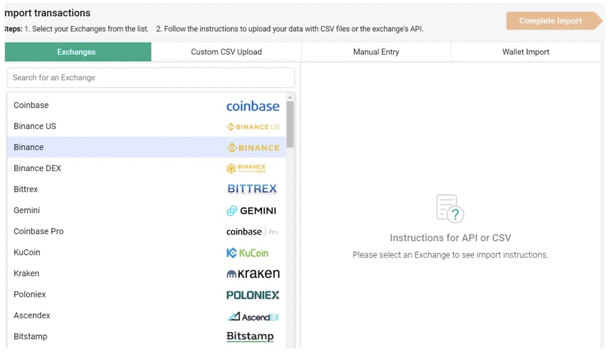Click the KuCoin logo icon
This screenshot has width=608, height=364.
click(247, 252)
